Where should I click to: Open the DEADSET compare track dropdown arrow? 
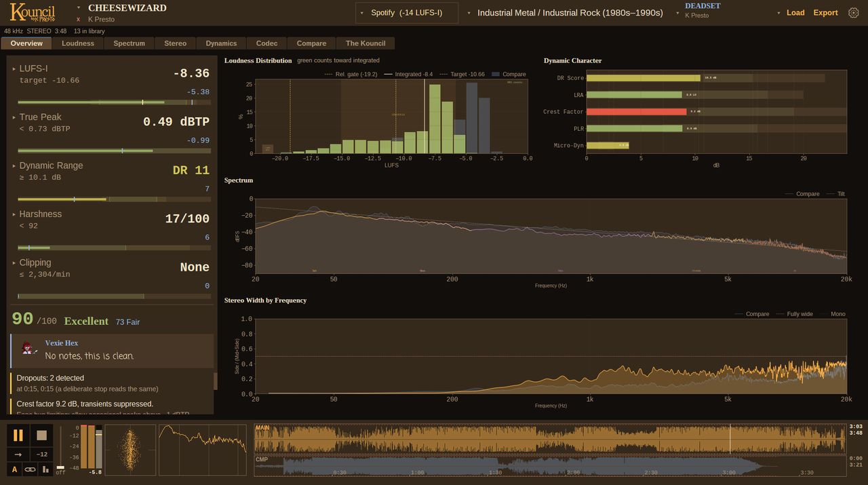(x=677, y=13)
